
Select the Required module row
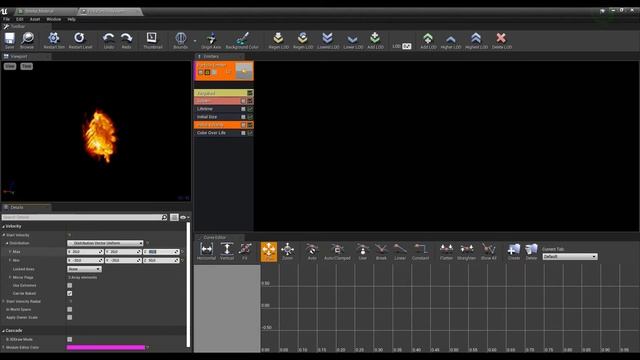coord(224,93)
